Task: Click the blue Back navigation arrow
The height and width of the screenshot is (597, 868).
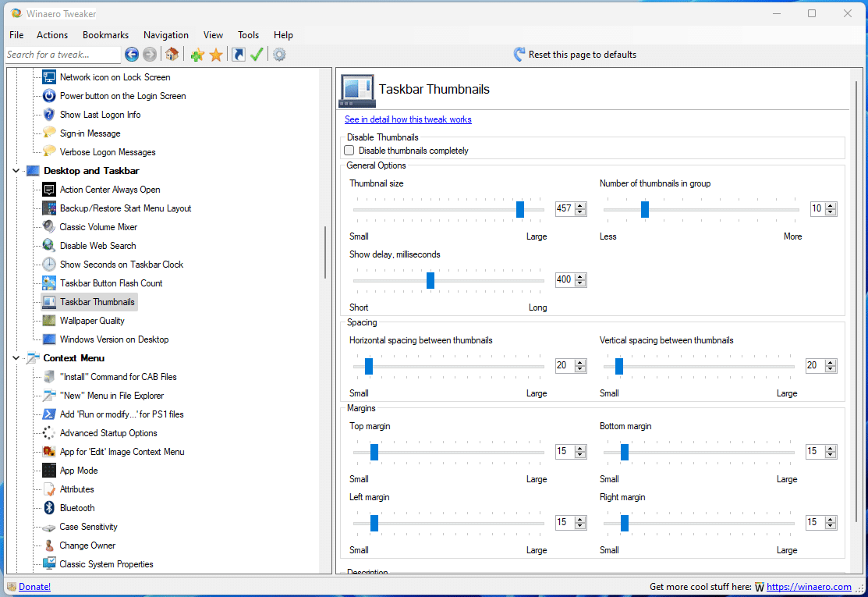Action: click(132, 55)
